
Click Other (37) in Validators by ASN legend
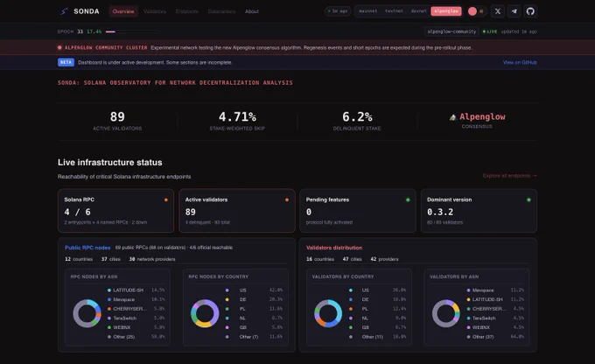pos(483,337)
